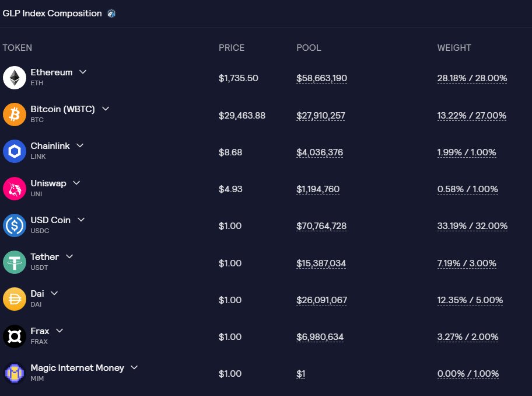Click the PRICE column header
The height and width of the screenshot is (396, 532).
232,48
